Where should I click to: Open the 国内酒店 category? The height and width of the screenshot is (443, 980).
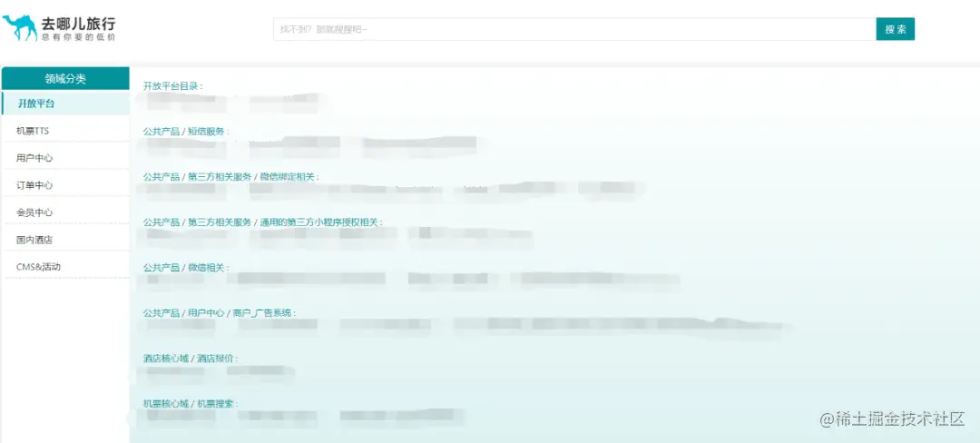click(65, 240)
